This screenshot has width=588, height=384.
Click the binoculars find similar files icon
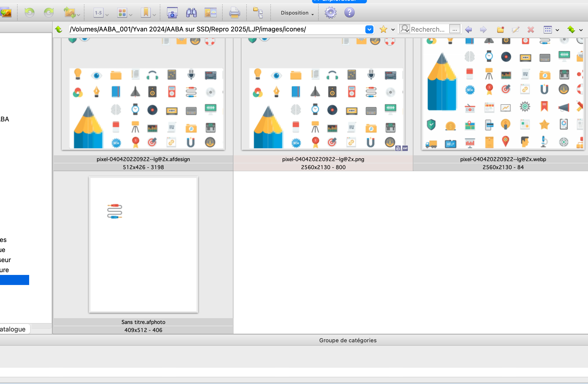click(191, 13)
